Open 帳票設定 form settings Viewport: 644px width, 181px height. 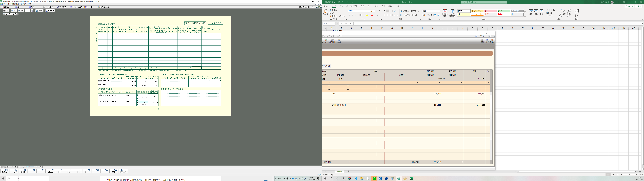(x=50, y=11)
